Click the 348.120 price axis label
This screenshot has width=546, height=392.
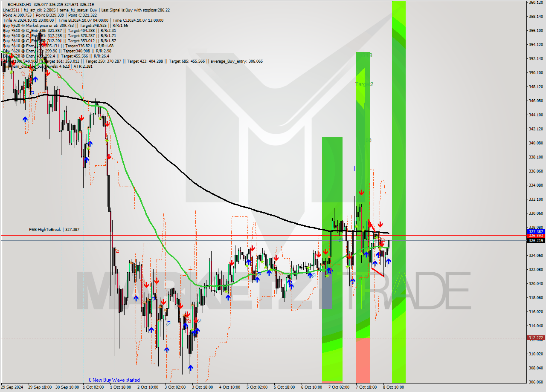coord(536,87)
